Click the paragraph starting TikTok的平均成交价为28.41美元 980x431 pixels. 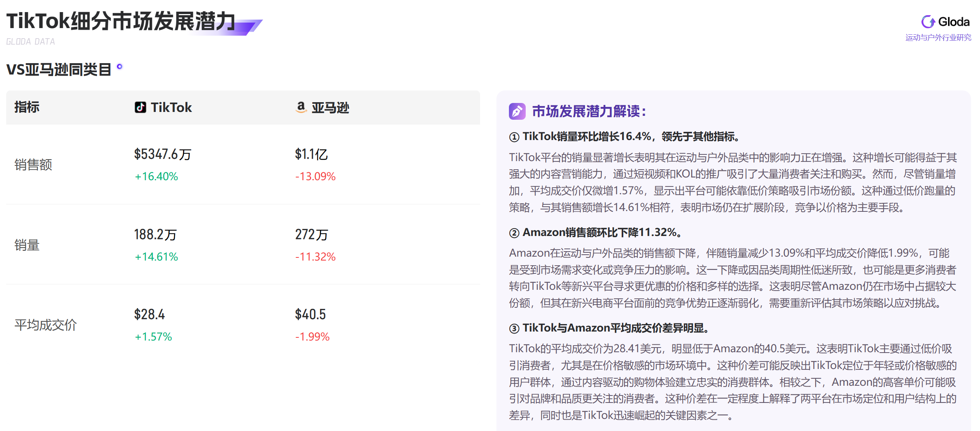tap(733, 382)
